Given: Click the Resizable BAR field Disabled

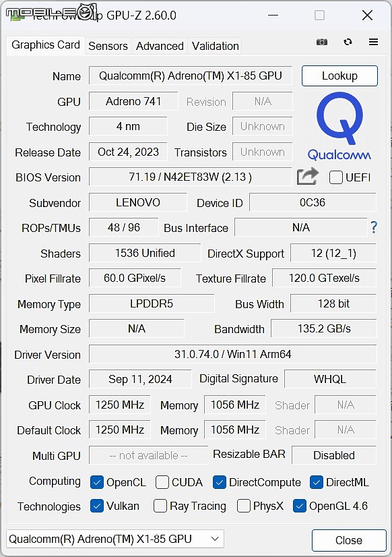Looking at the screenshot, I should pyautogui.click(x=334, y=455).
